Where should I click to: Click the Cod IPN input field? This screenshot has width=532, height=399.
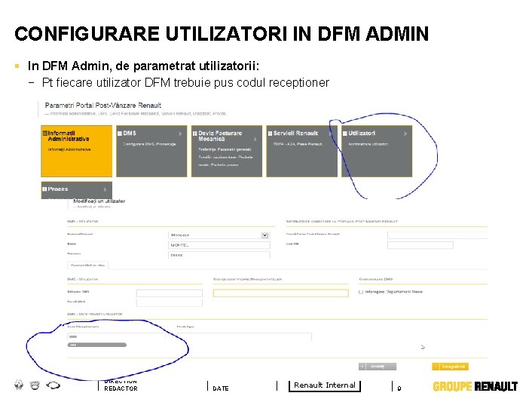pyautogui.click(x=420, y=245)
